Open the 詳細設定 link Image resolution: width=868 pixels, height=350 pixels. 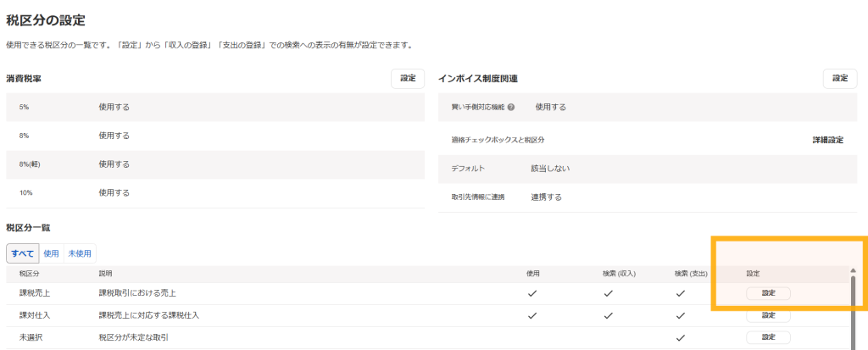pyautogui.click(x=828, y=140)
